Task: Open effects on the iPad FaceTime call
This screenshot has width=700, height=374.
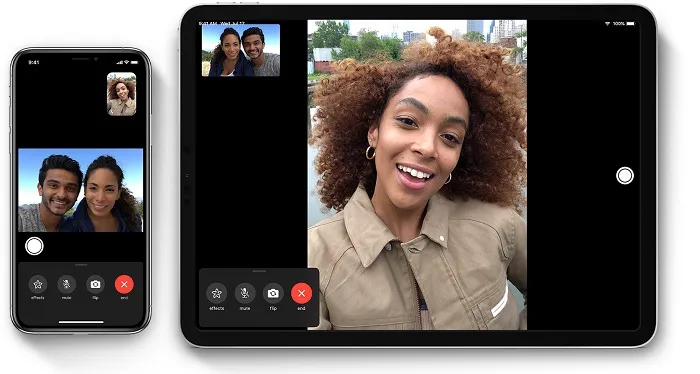Action: point(217,293)
